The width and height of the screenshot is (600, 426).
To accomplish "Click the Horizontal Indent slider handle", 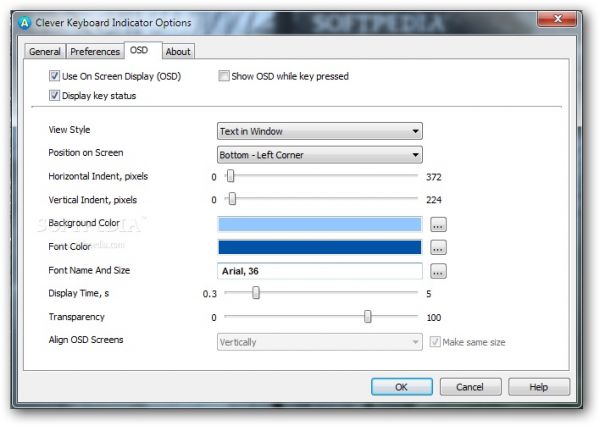I will 230,176.
